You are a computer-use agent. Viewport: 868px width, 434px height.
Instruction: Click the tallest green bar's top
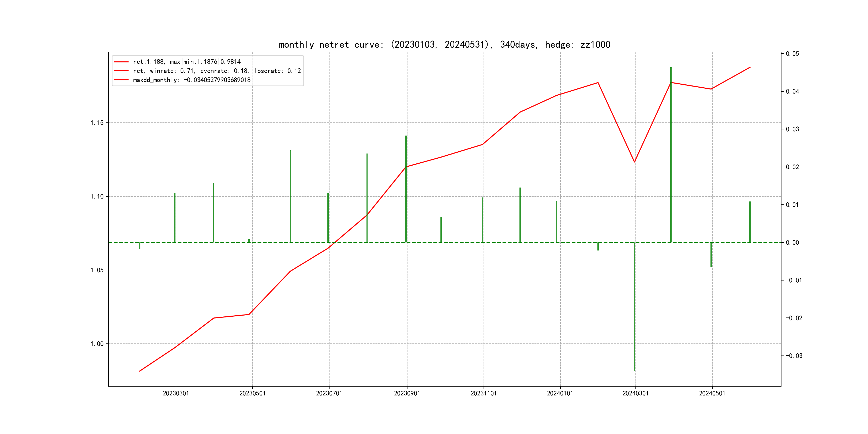click(671, 68)
